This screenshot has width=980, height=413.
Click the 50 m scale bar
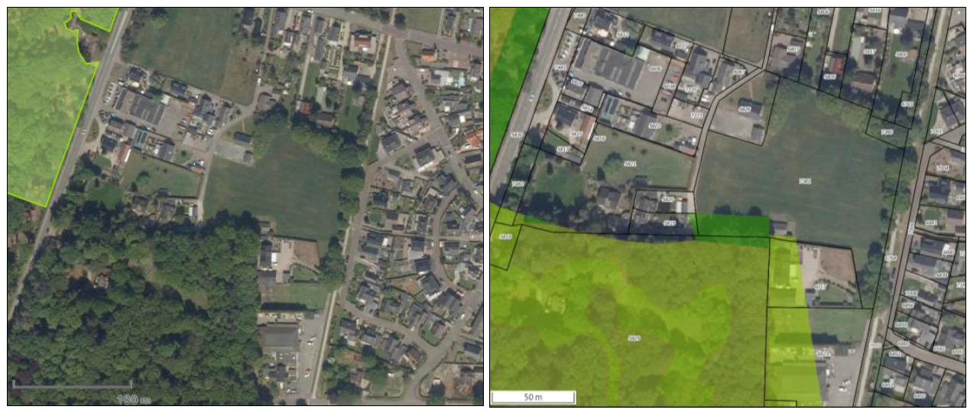[533, 397]
